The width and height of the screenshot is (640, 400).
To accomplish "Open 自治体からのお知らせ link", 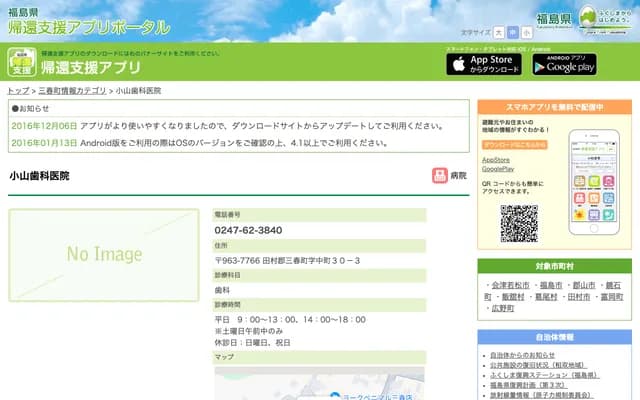I will pos(522,355).
